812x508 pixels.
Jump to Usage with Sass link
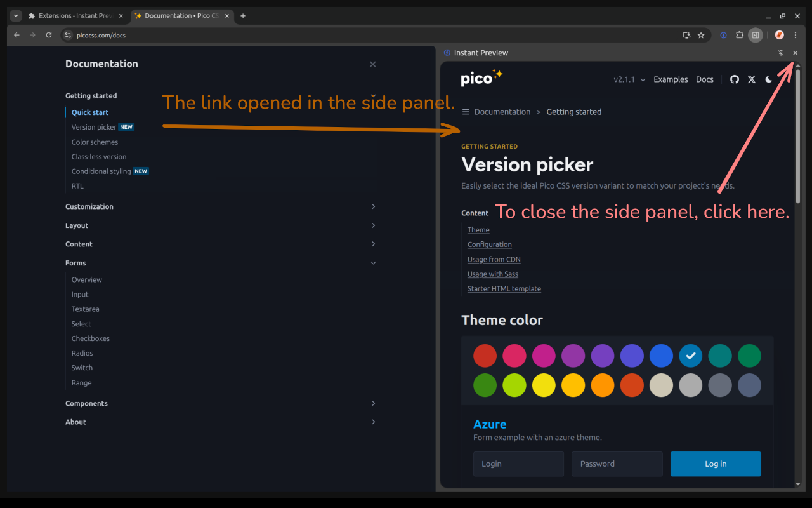coord(493,274)
